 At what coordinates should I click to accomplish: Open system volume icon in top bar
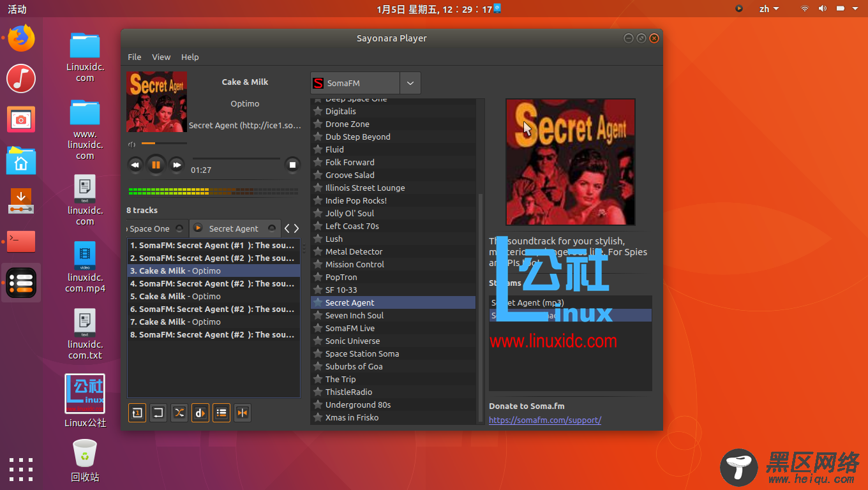point(823,9)
